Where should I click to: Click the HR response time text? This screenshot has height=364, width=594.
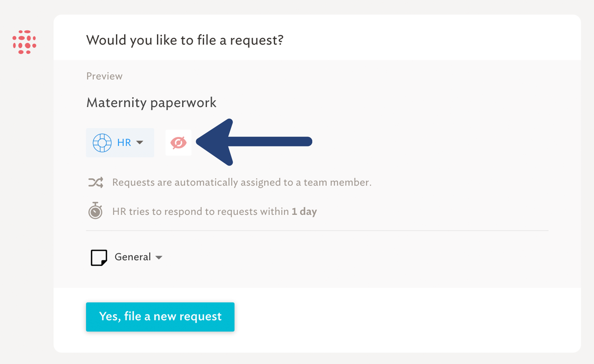[x=215, y=212]
